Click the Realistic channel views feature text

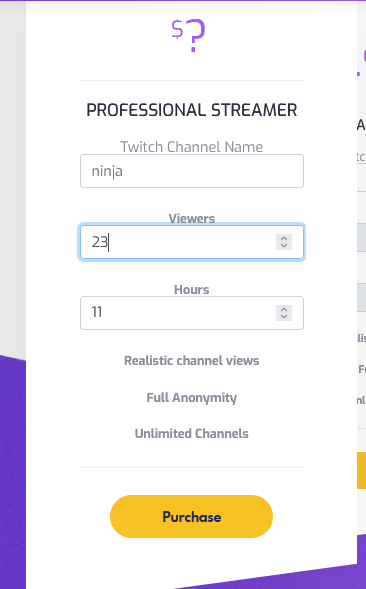point(192,361)
